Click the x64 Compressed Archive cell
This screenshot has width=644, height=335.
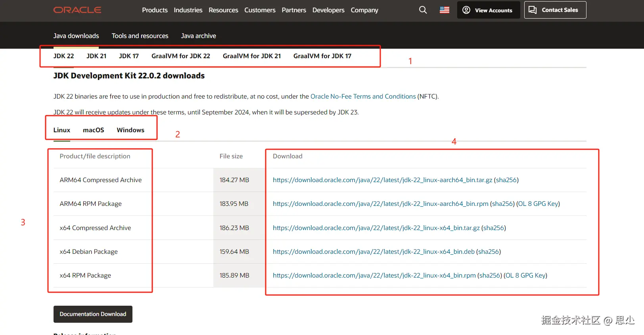point(95,228)
